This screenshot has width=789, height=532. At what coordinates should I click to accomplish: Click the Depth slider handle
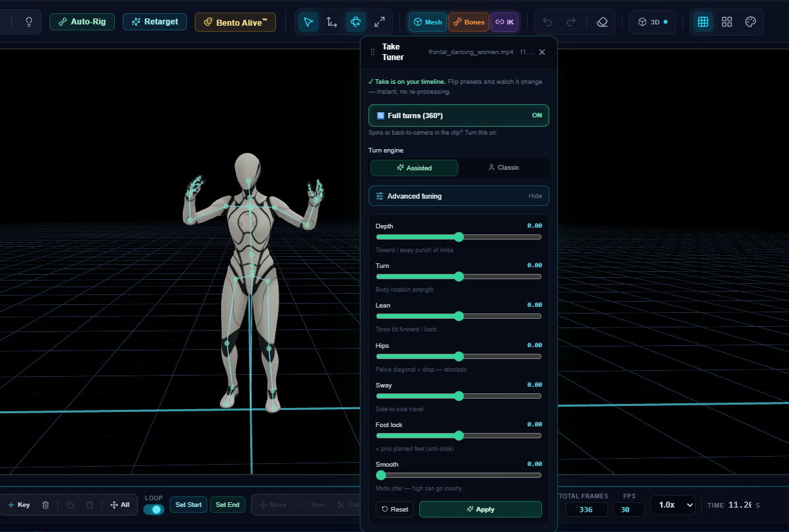(x=458, y=237)
